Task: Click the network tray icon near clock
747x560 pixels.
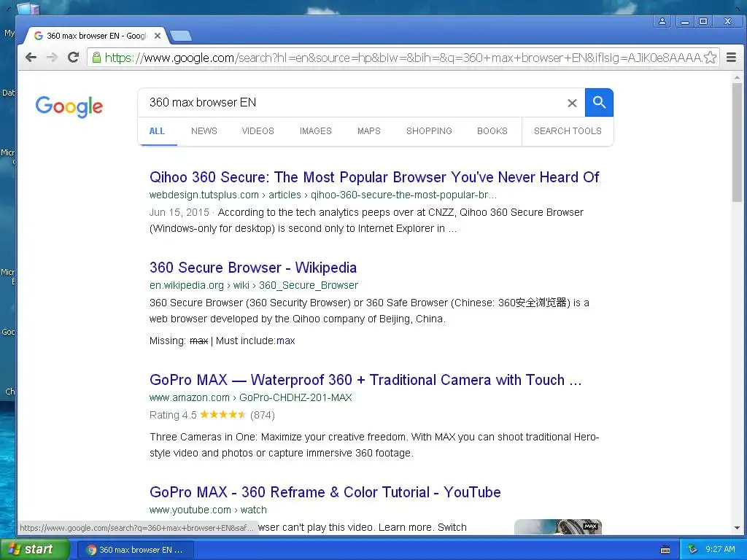Action: [x=693, y=550]
